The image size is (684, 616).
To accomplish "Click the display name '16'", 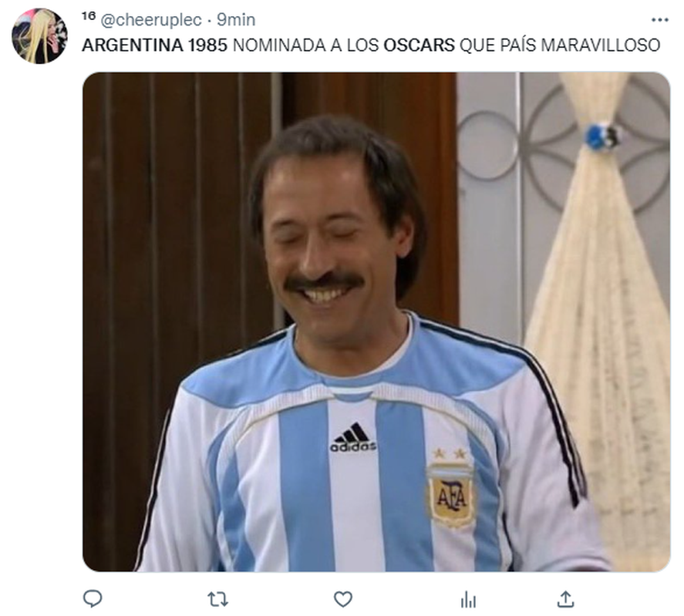I will (88, 16).
